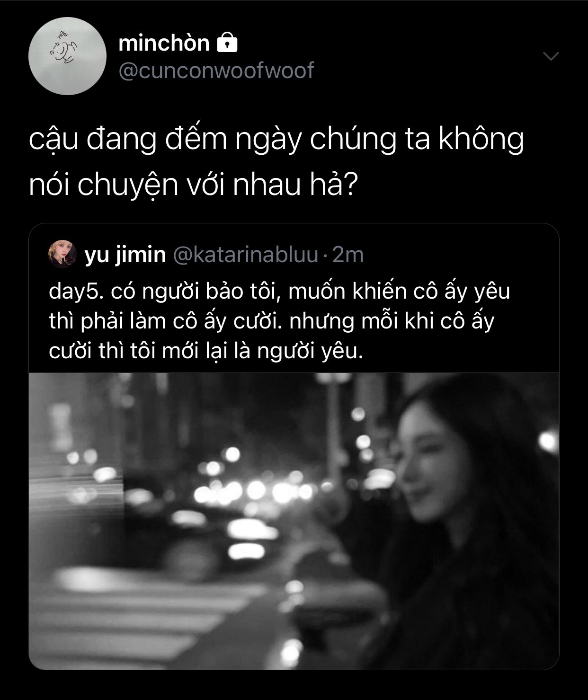Tap the line 'cười thì tôi mới lại'
The width and height of the screenshot is (588, 700).
pyautogui.click(x=205, y=352)
